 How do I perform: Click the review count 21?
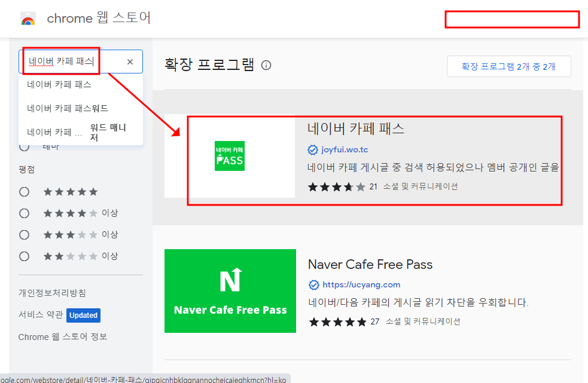pos(373,186)
